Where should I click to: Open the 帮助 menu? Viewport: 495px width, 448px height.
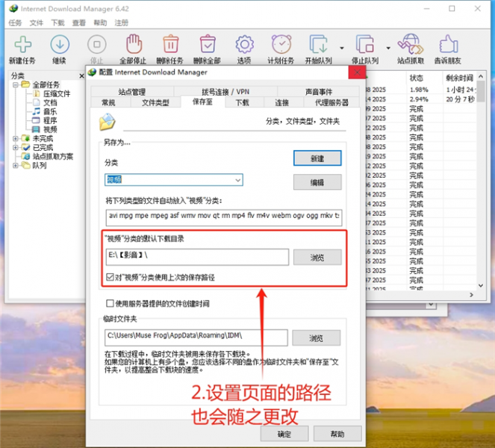point(100,22)
